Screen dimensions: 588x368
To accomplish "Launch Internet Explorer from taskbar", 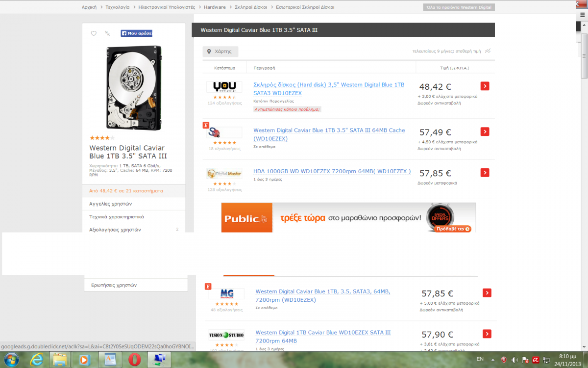I will (x=37, y=360).
